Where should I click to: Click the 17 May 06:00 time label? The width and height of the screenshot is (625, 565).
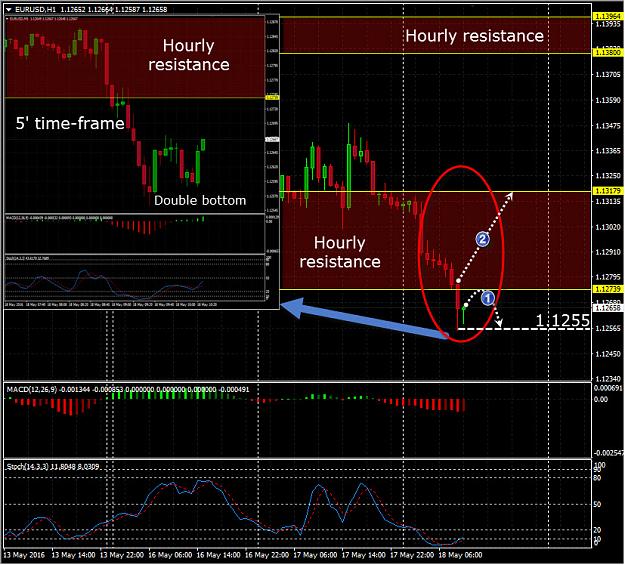coord(315,555)
